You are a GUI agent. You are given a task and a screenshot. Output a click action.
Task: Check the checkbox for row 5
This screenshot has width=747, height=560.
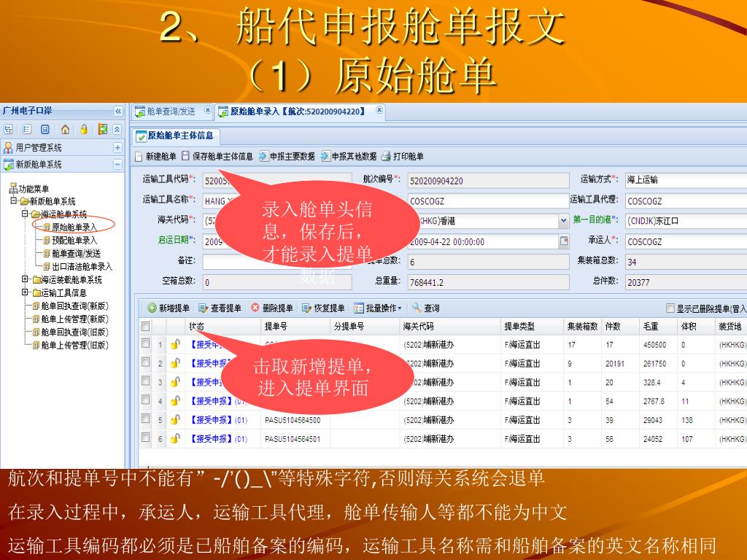146,419
